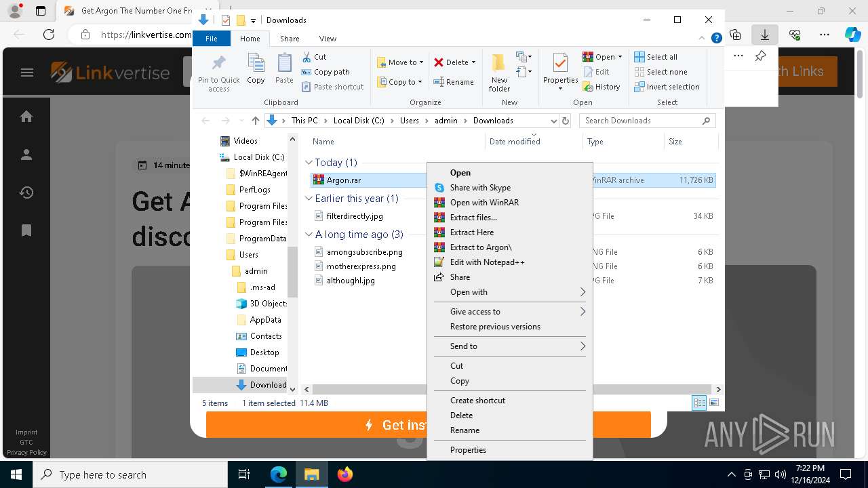The width and height of the screenshot is (868, 488).
Task: Expand Open with submenu
Action: click(x=509, y=292)
